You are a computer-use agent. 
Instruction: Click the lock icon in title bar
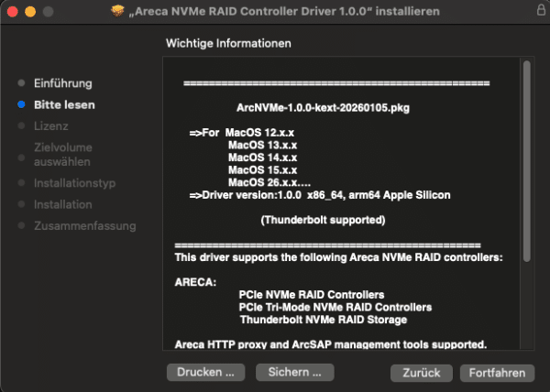(541, 10)
